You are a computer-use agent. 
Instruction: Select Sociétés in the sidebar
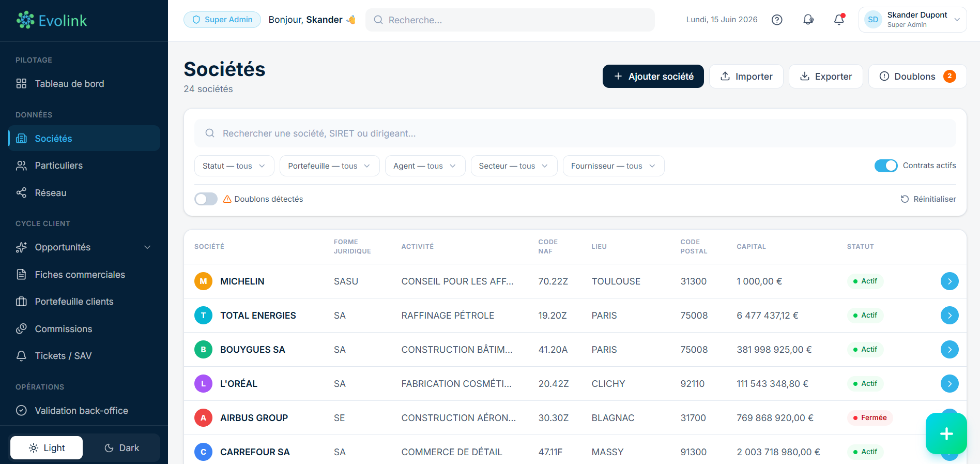(x=84, y=139)
